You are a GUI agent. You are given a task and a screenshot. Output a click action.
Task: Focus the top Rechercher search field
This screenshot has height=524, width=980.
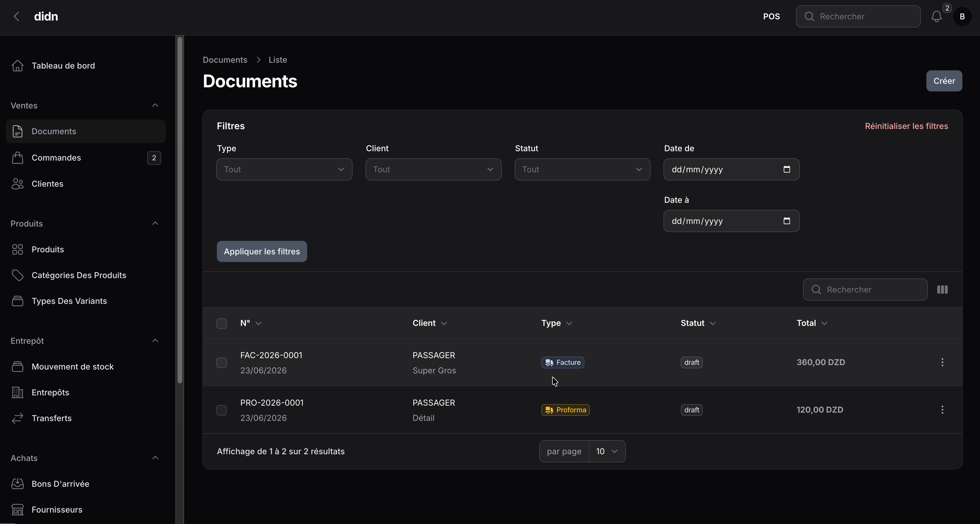pos(858,16)
